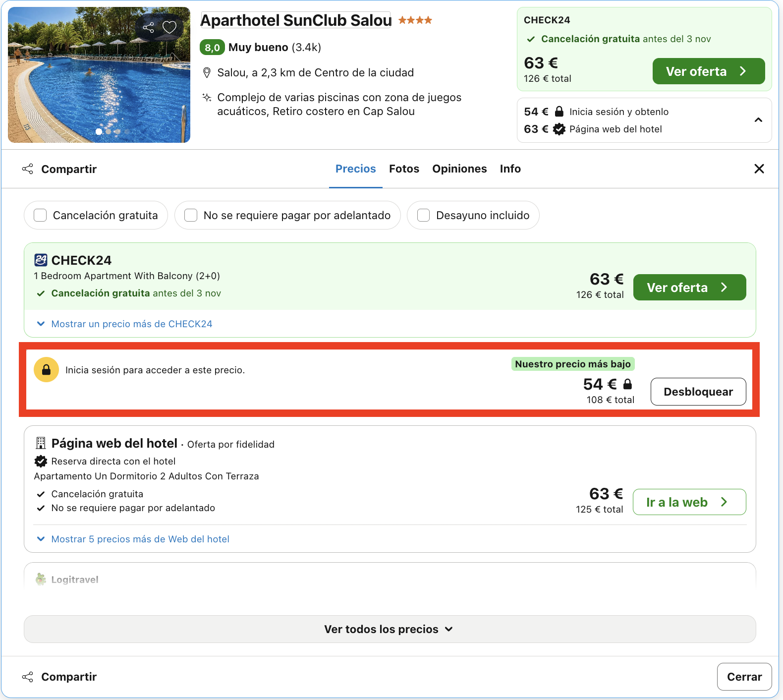This screenshot has height=700, width=783.
Task: Click the hotel building icon by Página web
Action: click(41, 443)
